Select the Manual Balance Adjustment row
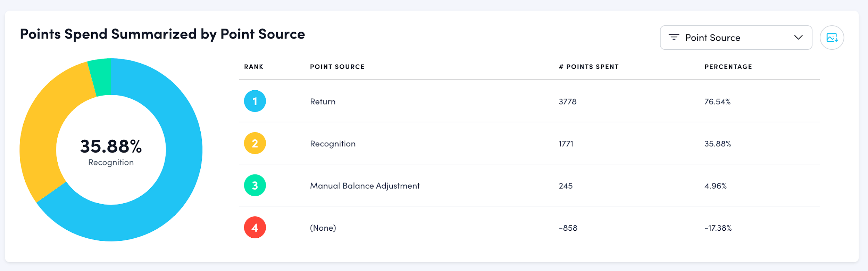This screenshot has height=271, width=868. (365, 186)
